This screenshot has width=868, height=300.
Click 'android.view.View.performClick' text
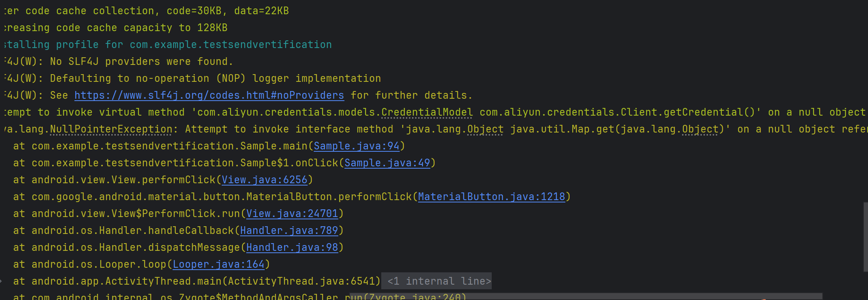pyautogui.click(x=124, y=180)
